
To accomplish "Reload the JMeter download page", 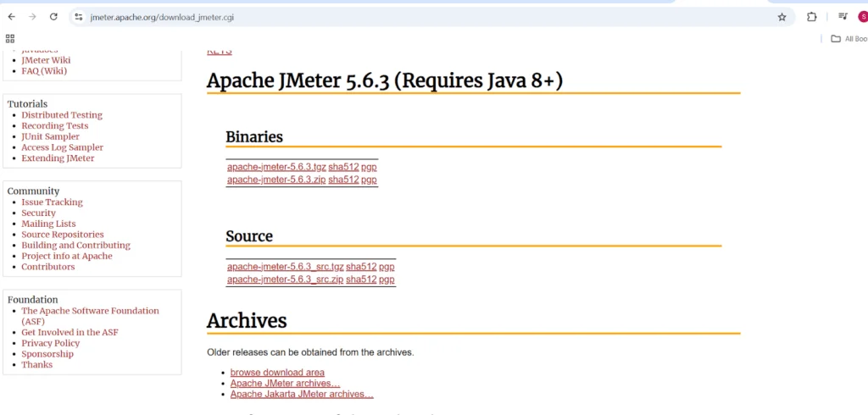I will pos(53,17).
